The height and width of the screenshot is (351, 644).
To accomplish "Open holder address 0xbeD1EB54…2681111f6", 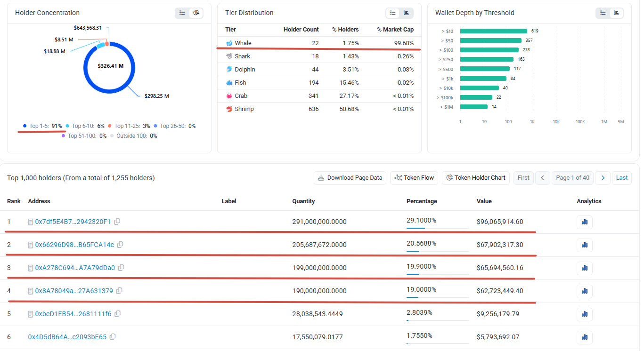I will [73, 314].
